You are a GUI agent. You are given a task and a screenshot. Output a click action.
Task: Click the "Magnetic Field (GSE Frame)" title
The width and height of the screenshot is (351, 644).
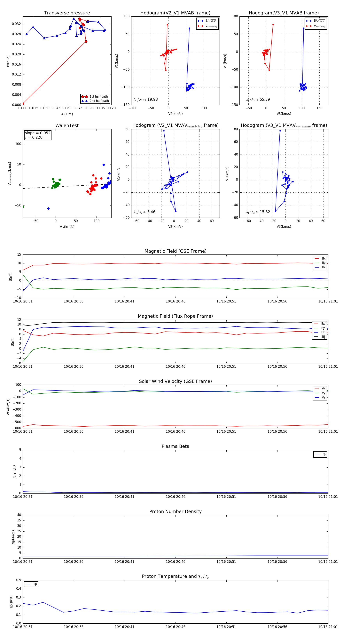(x=175, y=251)
